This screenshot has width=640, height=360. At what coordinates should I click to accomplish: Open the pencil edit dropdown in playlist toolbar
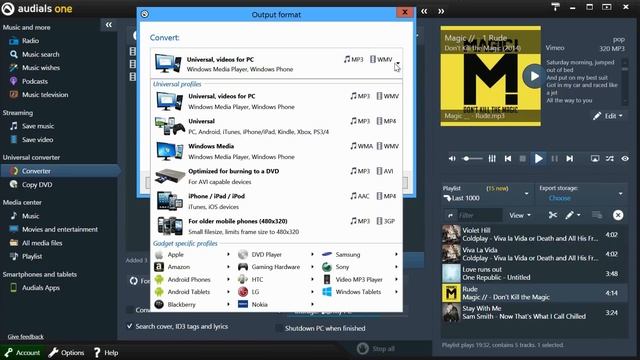[573, 215]
